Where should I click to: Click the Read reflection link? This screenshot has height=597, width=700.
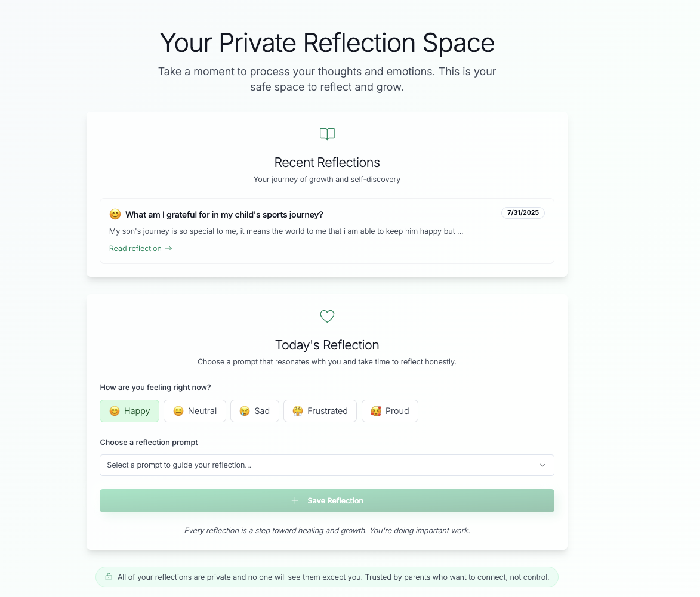[135, 248]
